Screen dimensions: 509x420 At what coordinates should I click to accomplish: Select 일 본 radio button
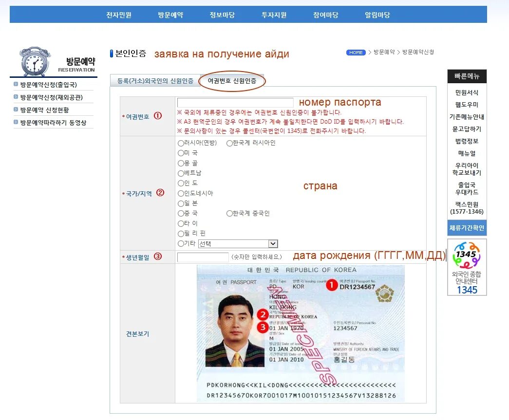point(181,203)
